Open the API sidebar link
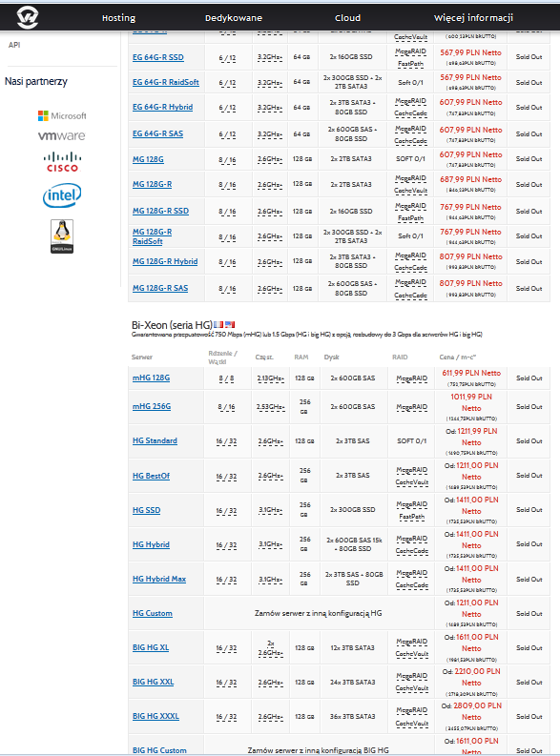Screen dimensions: 560x756 (14, 45)
